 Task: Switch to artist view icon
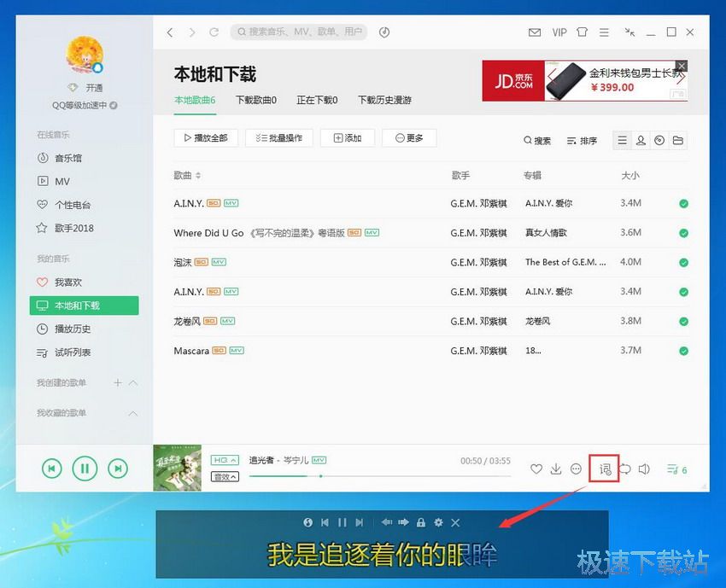[641, 140]
